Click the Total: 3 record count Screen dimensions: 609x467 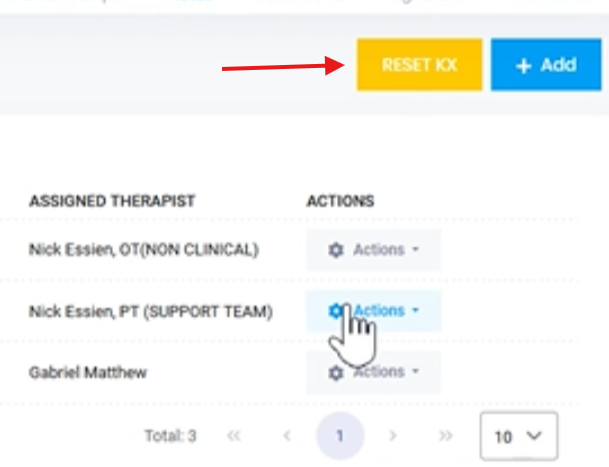tap(171, 436)
